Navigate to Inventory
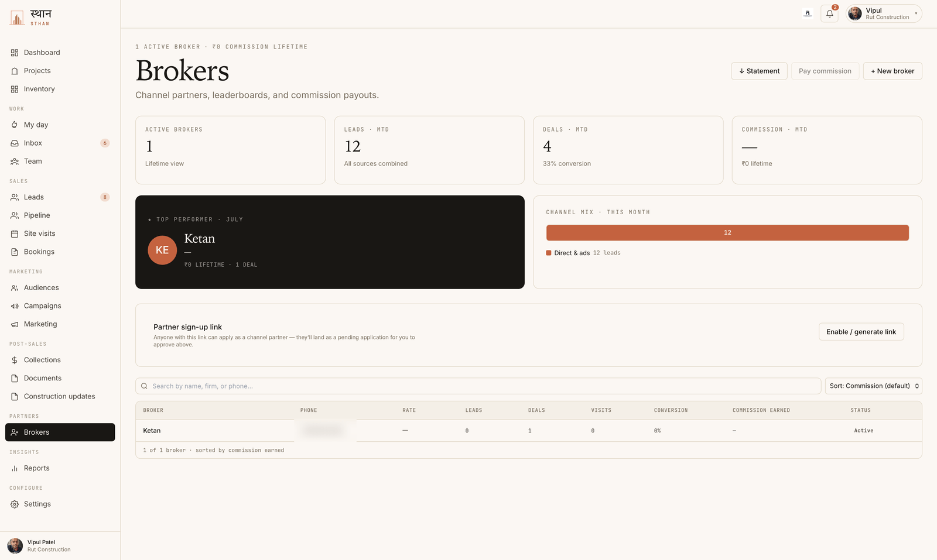 point(60,89)
